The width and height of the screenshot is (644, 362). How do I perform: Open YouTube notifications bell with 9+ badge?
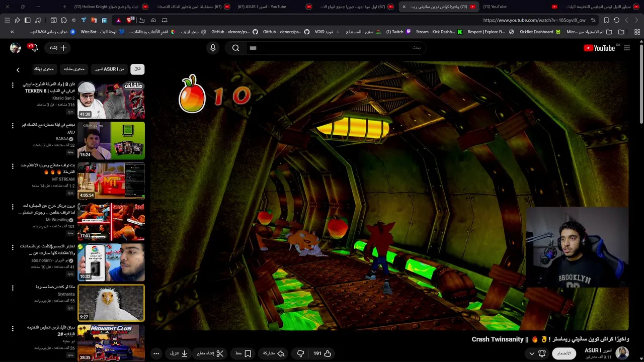[x=33, y=48]
